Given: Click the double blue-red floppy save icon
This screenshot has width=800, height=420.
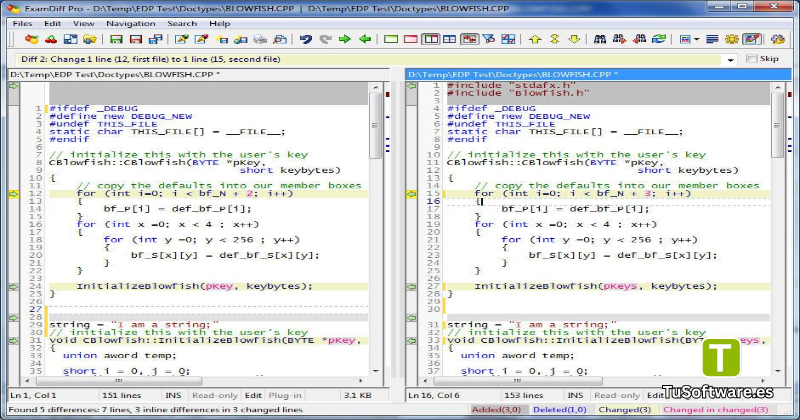Looking at the screenshot, I should pyautogui.click(x=155, y=39).
